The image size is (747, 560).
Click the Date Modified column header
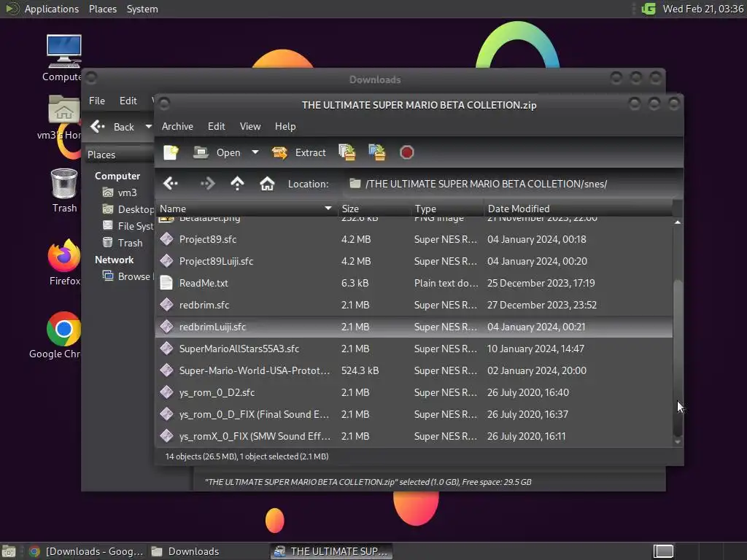point(578,209)
